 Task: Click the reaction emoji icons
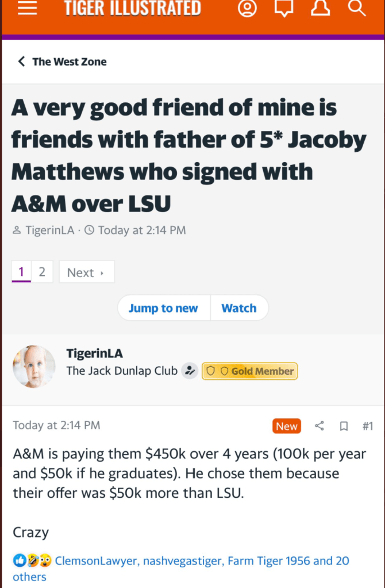click(32, 560)
